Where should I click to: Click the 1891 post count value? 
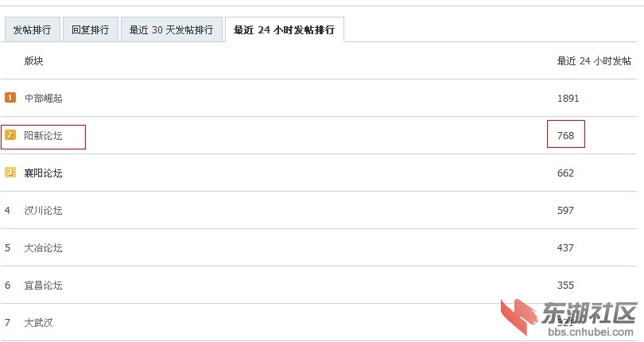[x=568, y=99]
